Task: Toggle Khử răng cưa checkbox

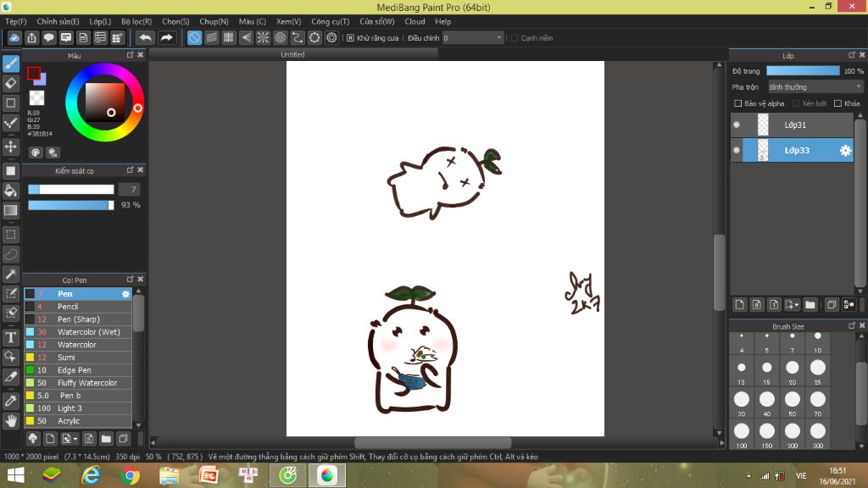Action: click(350, 37)
